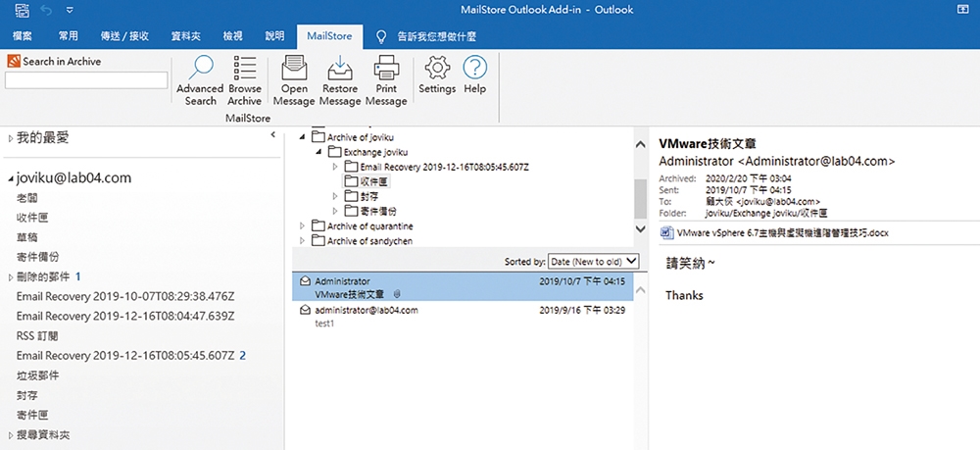Open Email Recovery 2019-10-07T08:29:38.476Z folder

click(125, 296)
